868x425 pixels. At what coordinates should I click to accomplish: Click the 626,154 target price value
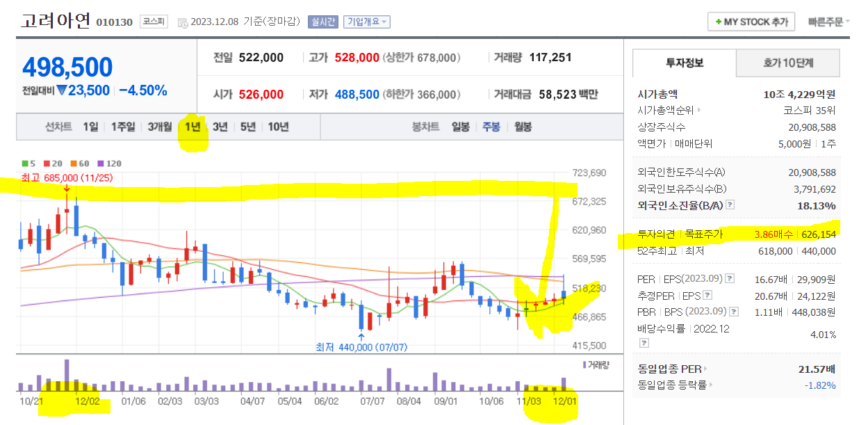point(819,234)
